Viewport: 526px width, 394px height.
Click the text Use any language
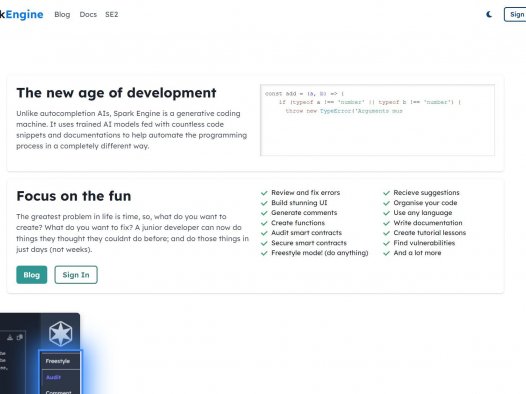423,213
